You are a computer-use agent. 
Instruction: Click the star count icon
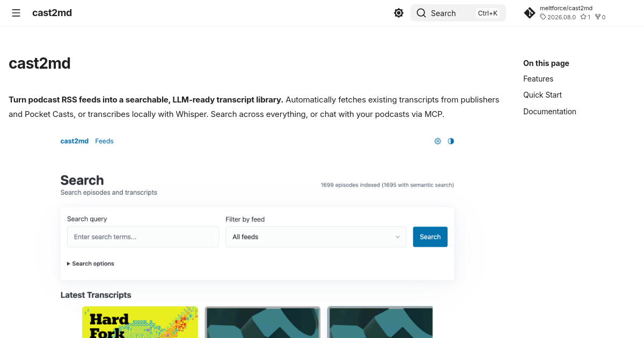tap(583, 17)
